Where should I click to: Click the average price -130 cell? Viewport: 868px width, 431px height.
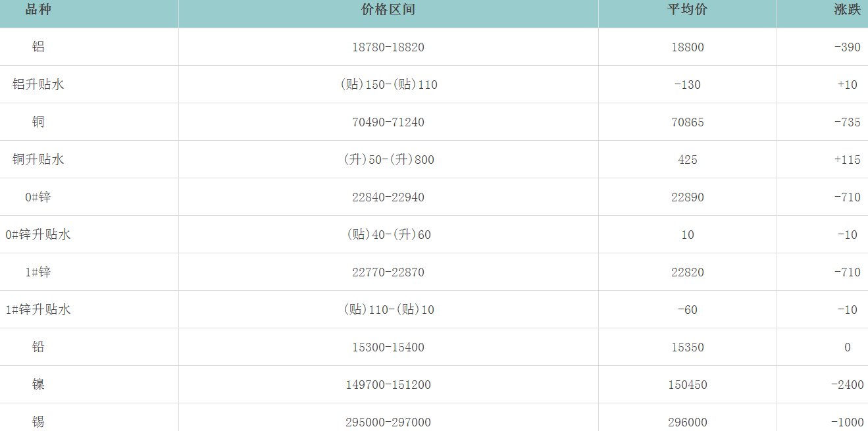click(687, 85)
